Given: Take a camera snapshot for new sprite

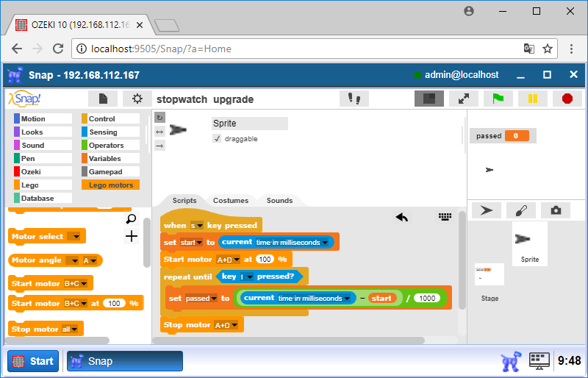Looking at the screenshot, I should 556,210.
